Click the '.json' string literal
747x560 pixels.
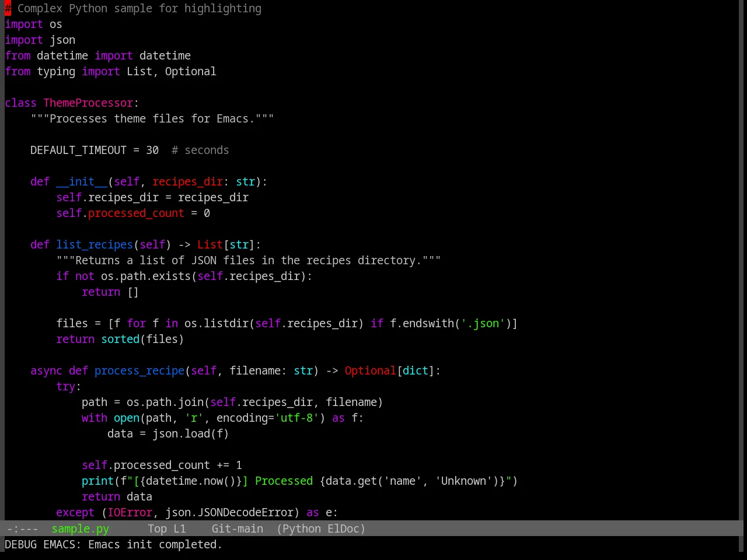(483, 323)
